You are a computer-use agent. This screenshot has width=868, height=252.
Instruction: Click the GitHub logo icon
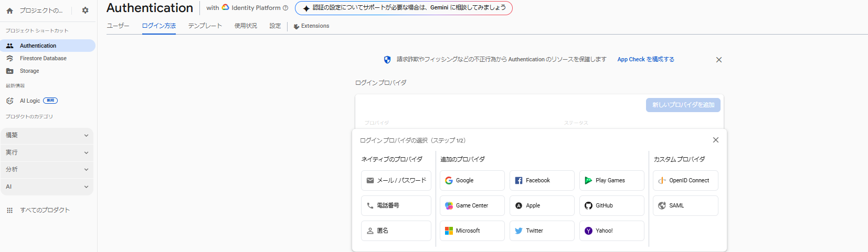(x=588, y=205)
